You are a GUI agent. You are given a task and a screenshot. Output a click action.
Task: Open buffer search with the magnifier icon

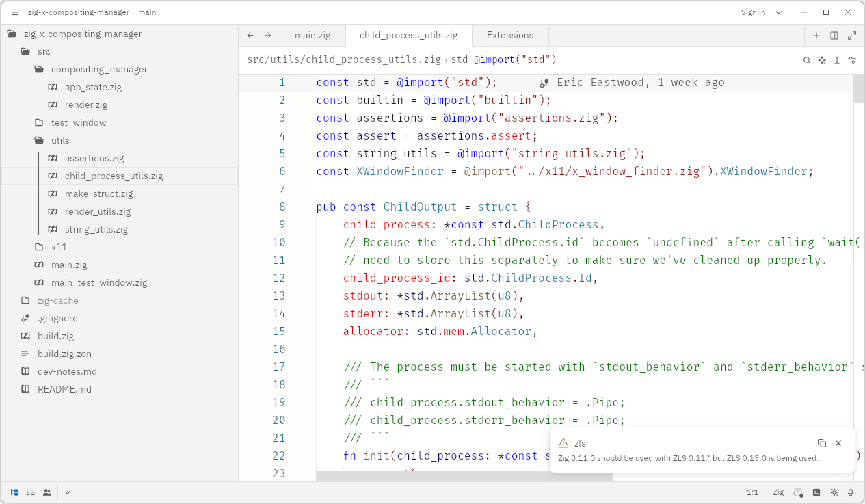pyautogui.click(x=807, y=60)
